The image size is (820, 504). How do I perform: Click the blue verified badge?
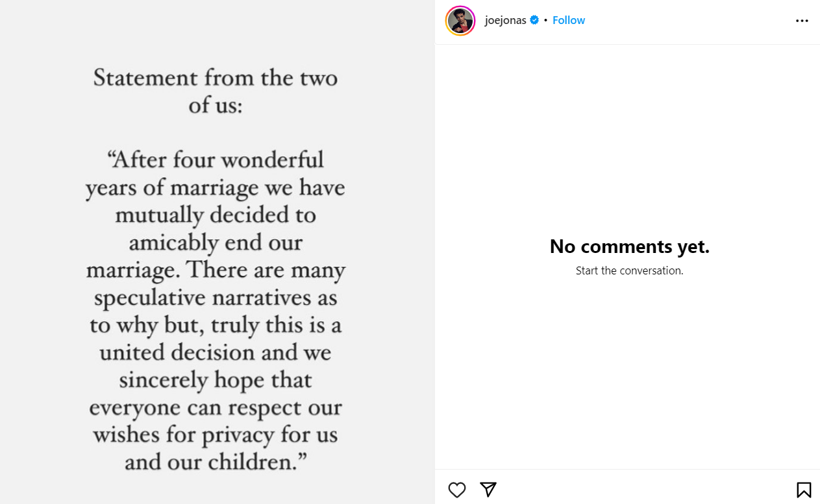[534, 20]
